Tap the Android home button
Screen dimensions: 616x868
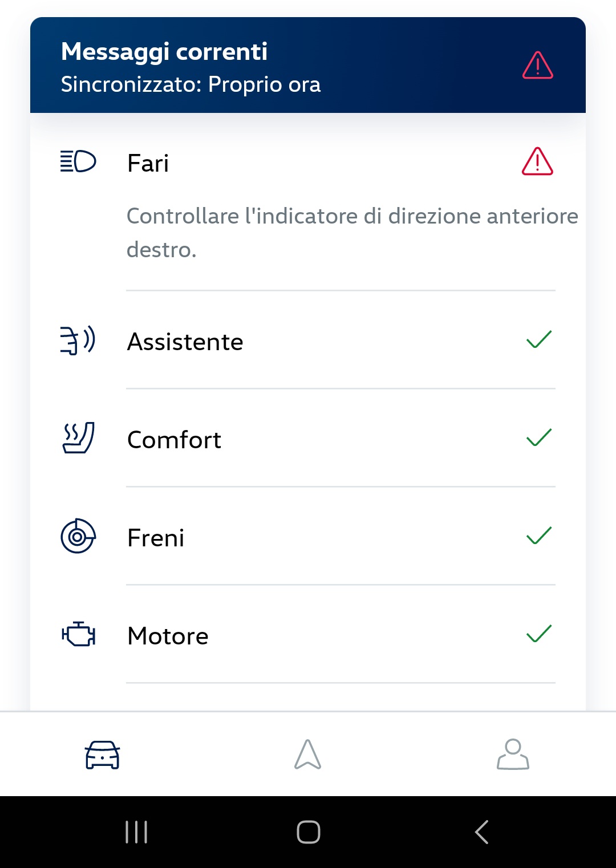308,832
